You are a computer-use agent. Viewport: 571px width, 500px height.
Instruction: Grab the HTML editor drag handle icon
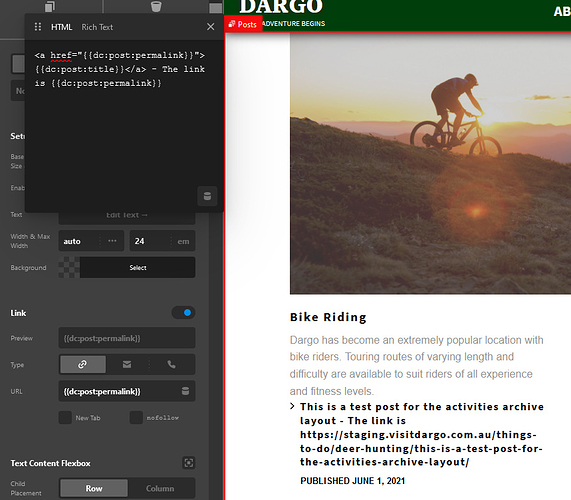point(38,27)
